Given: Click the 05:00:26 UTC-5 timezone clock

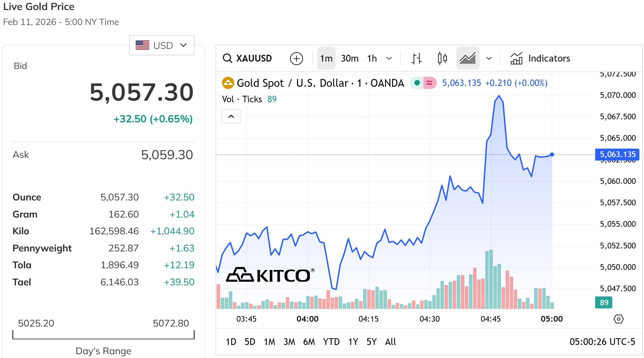Looking at the screenshot, I should (602, 342).
